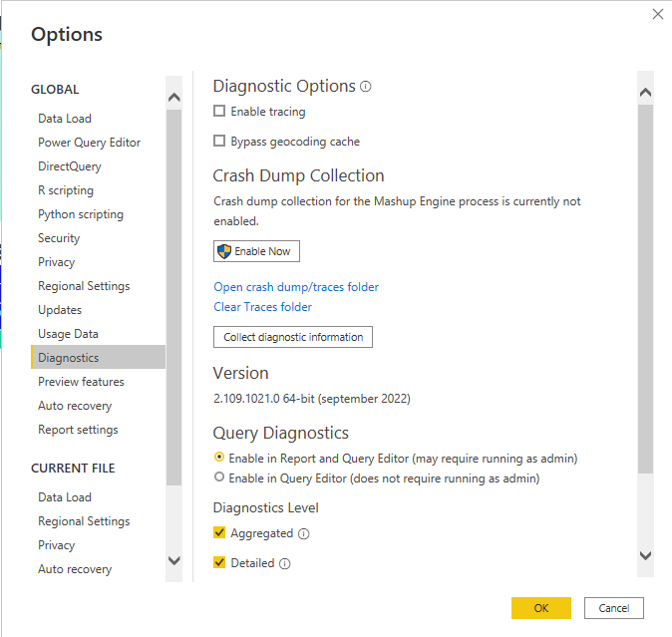Click the right panel scroll-down arrow
The width and height of the screenshot is (672, 637).
click(645, 555)
